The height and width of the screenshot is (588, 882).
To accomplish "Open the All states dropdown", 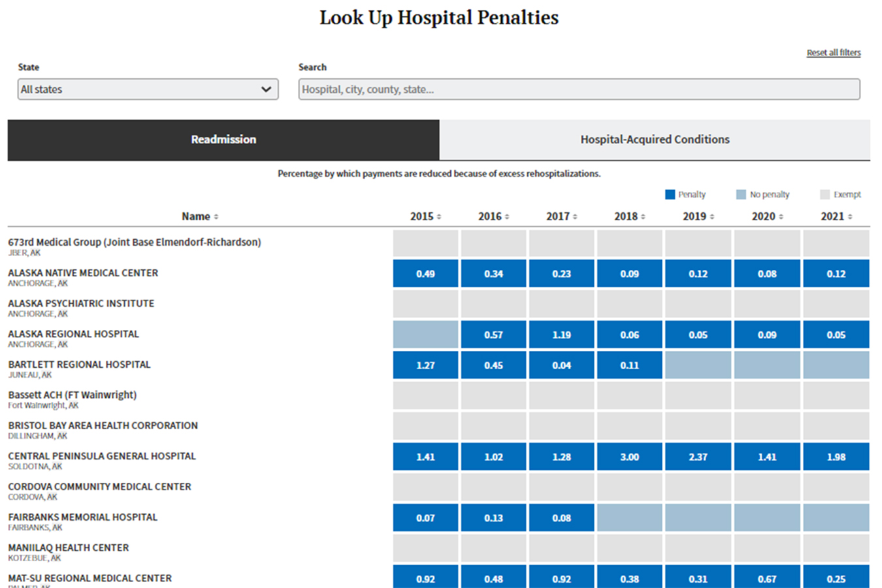I will coord(148,90).
